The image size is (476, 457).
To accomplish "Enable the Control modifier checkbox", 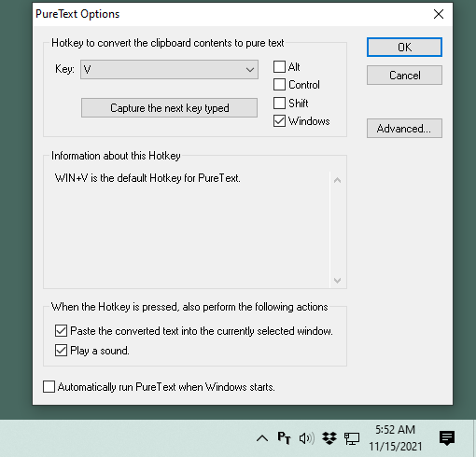I will [279, 85].
